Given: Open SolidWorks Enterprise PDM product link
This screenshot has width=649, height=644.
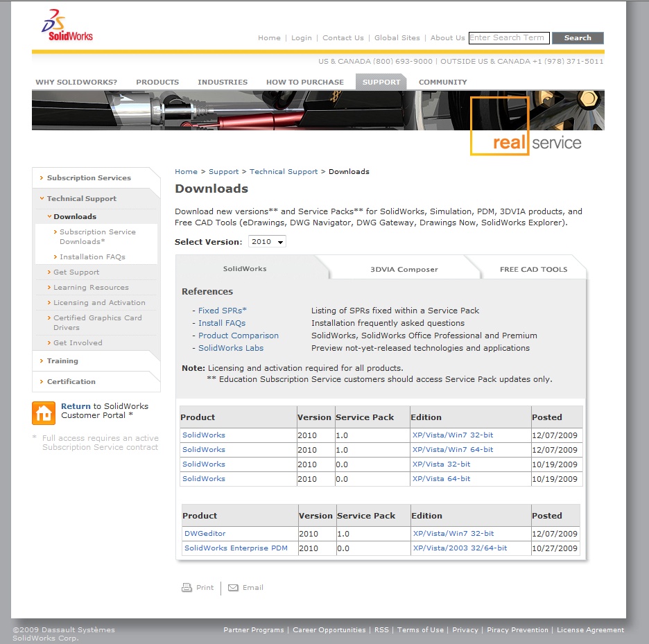Looking at the screenshot, I should point(236,548).
